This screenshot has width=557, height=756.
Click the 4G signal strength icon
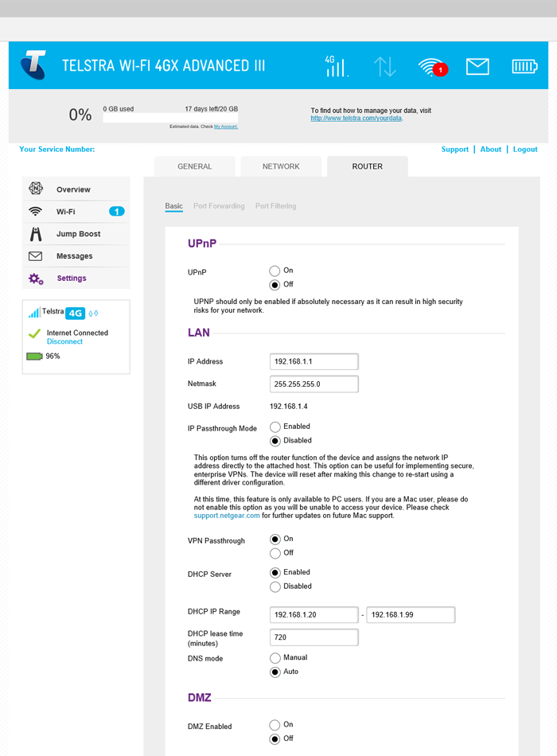(x=336, y=66)
